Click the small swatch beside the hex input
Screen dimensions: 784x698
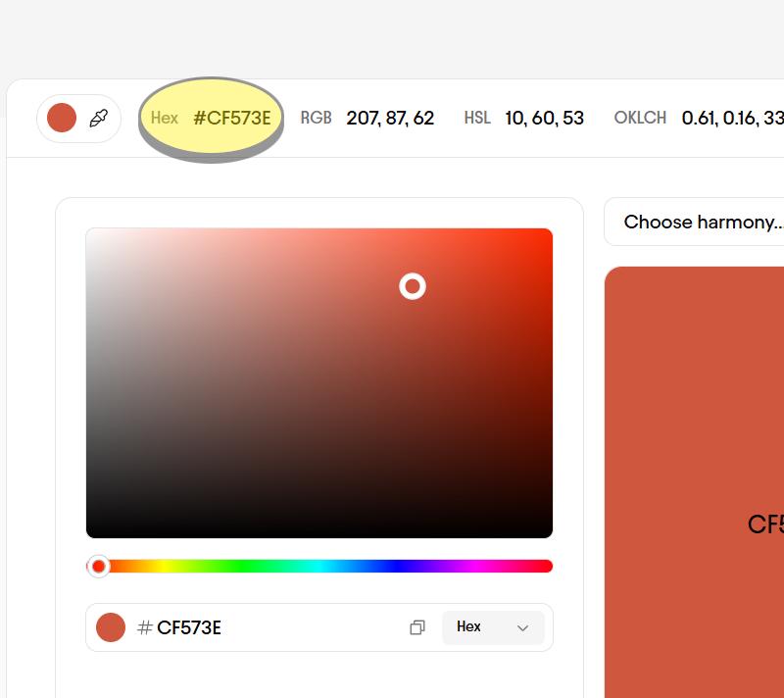(x=111, y=627)
